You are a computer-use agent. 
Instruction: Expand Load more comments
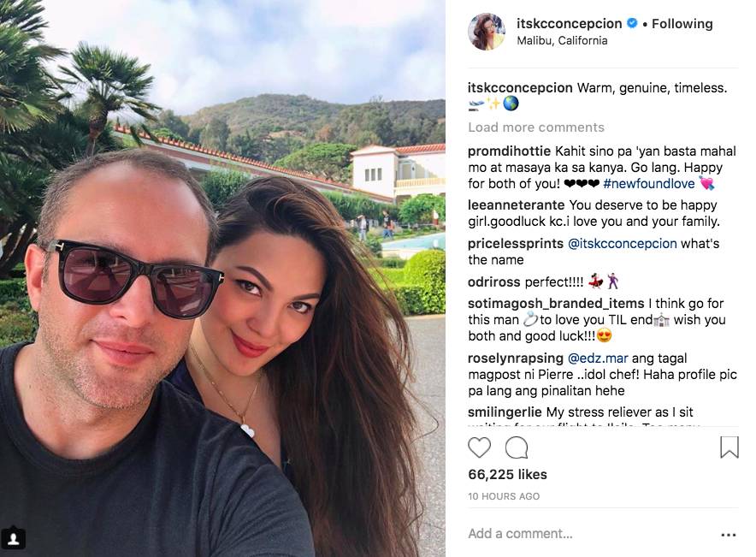click(x=536, y=127)
